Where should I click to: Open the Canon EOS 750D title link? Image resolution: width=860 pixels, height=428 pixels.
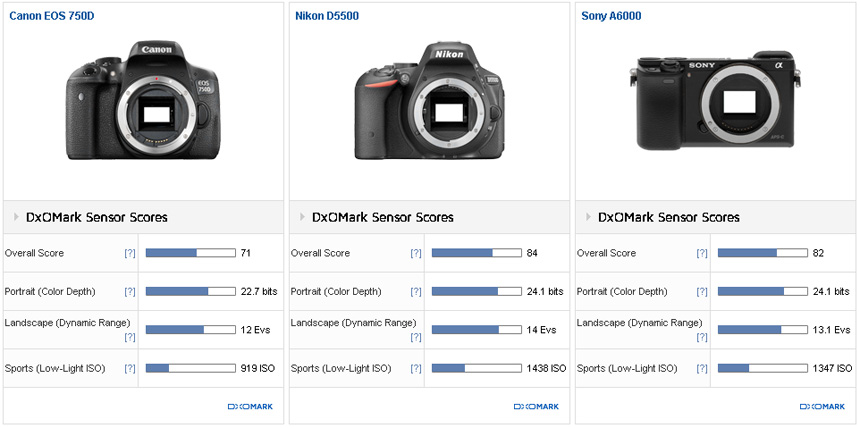52,16
